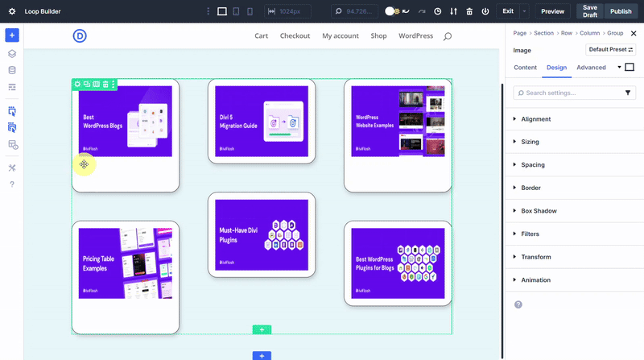
Task: Open module settings gear on green toolbar
Action: [x=77, y=85]
